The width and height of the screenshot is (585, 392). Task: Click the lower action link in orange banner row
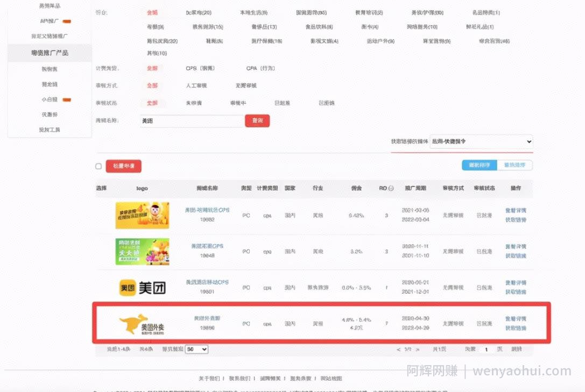click(x=516, y=220)
